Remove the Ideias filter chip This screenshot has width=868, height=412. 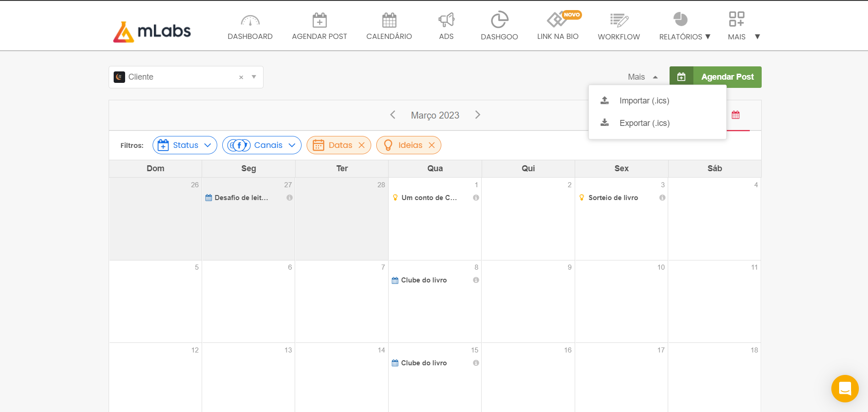(432, 145)
